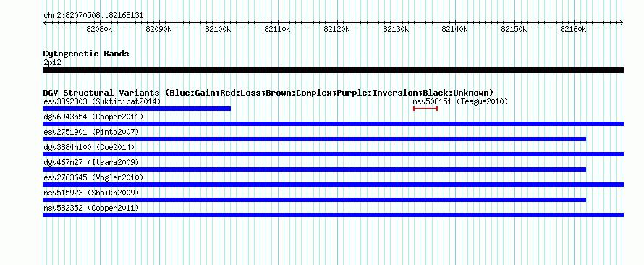Screen dimensions: 644x265
Task: Click the blue bar of esv2763645
Action: [333, 185]
